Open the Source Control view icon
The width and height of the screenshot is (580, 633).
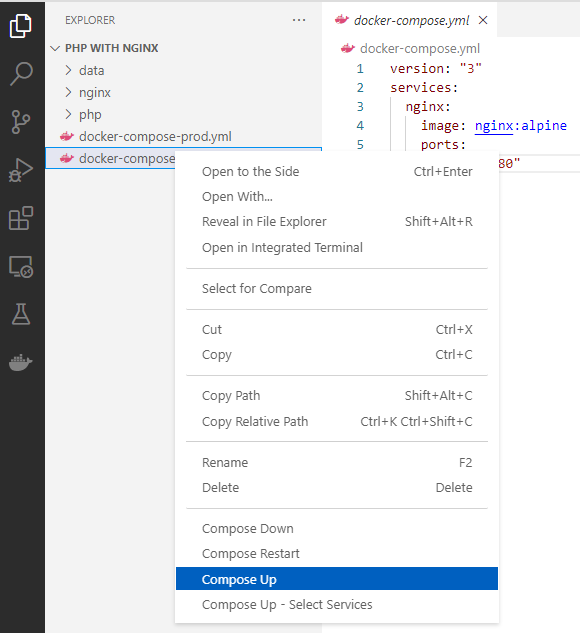[21, 122]
